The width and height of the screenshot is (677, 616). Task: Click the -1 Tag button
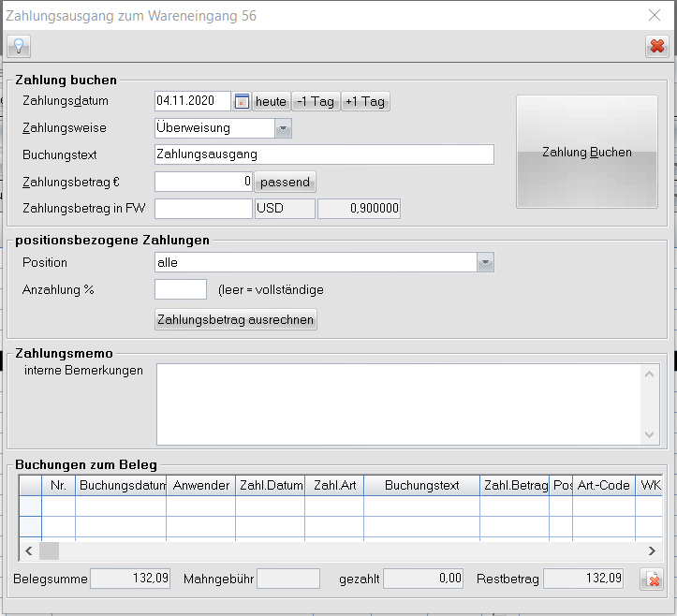316,101
